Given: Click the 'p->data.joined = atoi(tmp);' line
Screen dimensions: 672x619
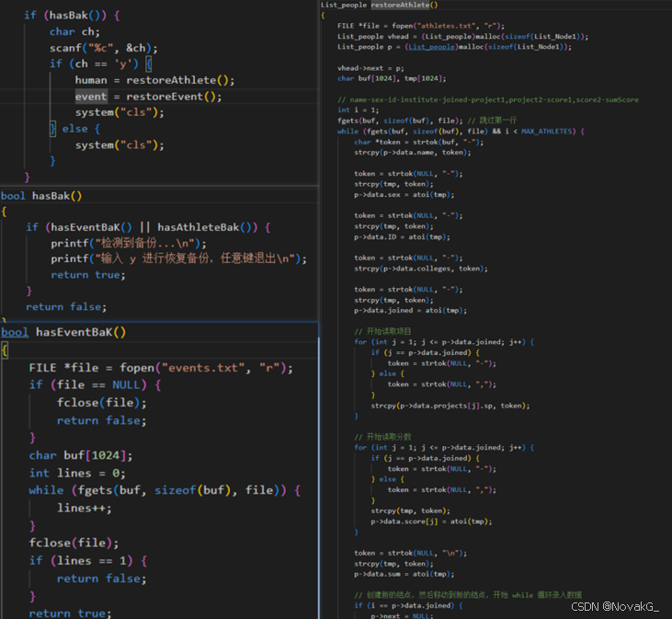Looking at the screenshot, I should 410,310.
